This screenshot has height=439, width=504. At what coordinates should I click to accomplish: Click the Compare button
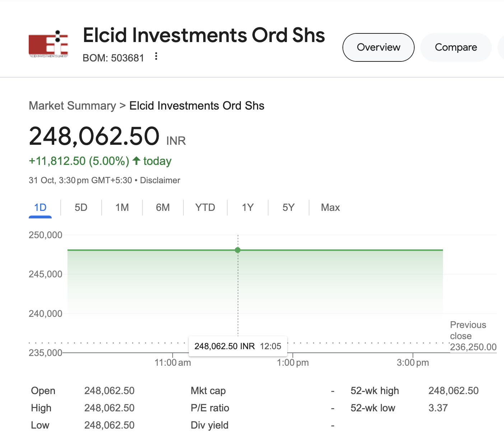(x=456, y=47)
